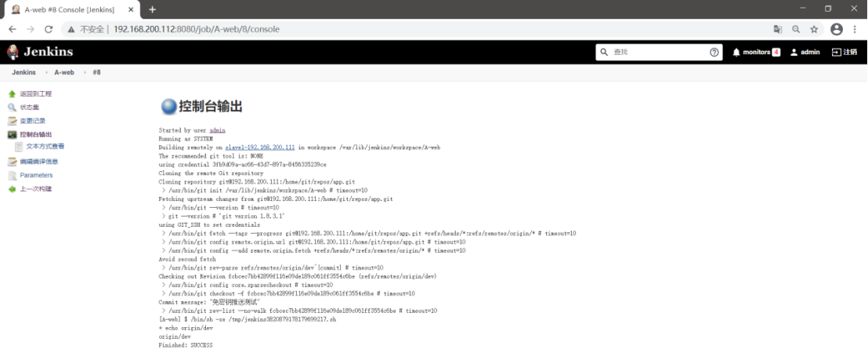Open the Chrome three-dot menu
868x353 pixels.
(x=855, y=29)
